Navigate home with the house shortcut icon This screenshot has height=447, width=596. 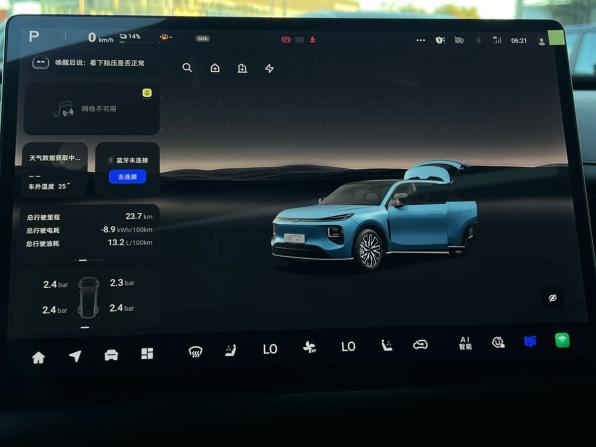pos(215,68)
